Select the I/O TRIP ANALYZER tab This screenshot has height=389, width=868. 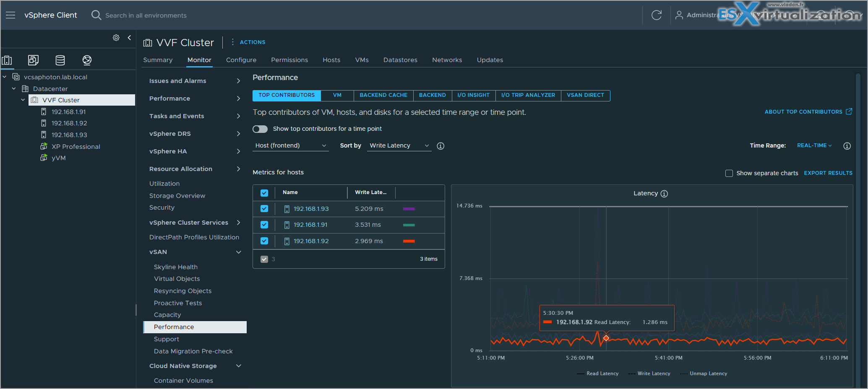click(x=528, y=96)
